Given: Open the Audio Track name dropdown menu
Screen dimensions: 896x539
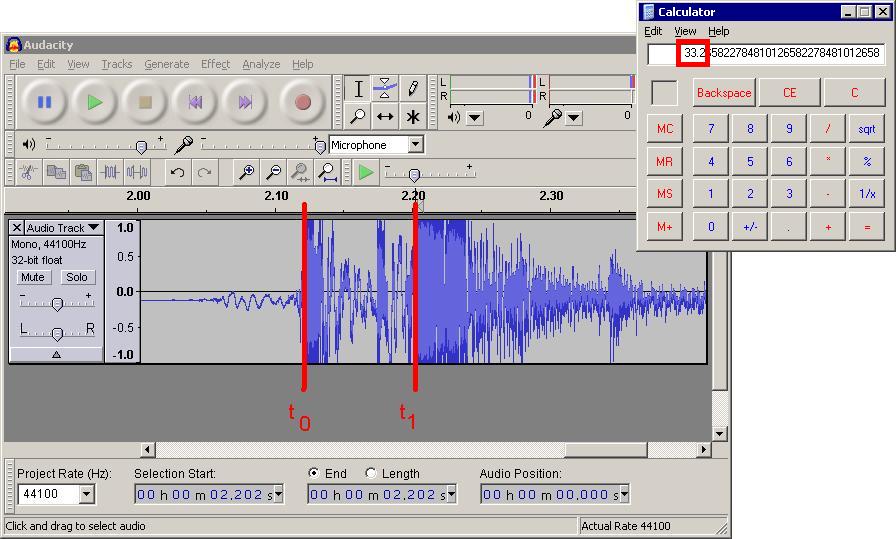Looking at the screenshot, I should coord(93,228).
